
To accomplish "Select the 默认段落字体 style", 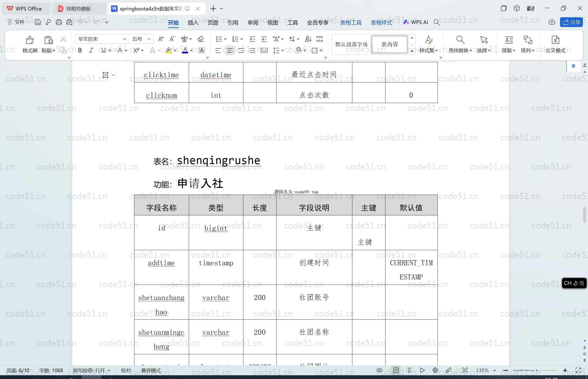I will 351,44.
